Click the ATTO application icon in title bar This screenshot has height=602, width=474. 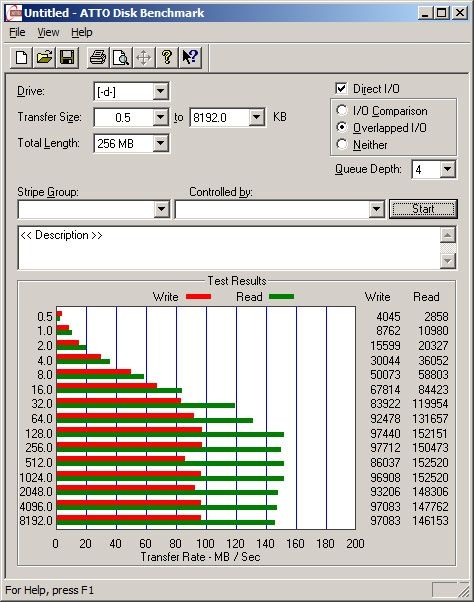(14, 13)
